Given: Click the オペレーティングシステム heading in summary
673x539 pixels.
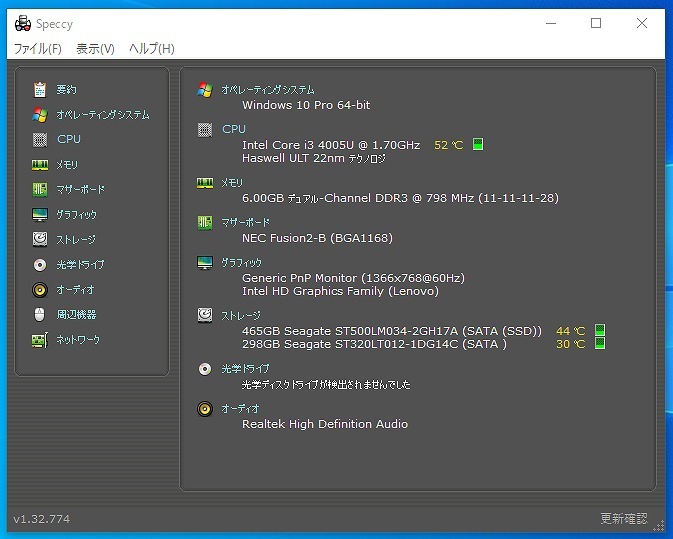Looking at the screenshot, I should [268, 90].
